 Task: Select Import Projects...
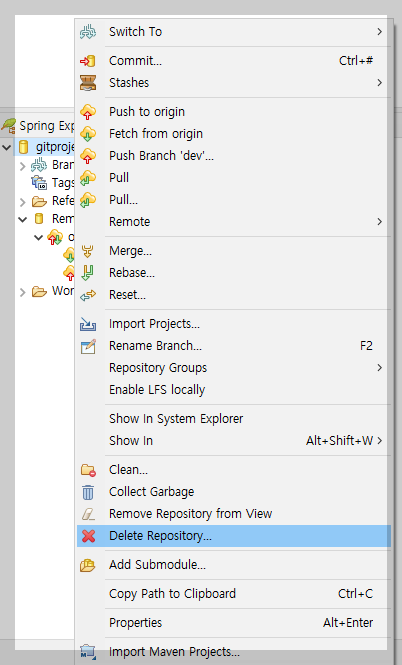233,324
